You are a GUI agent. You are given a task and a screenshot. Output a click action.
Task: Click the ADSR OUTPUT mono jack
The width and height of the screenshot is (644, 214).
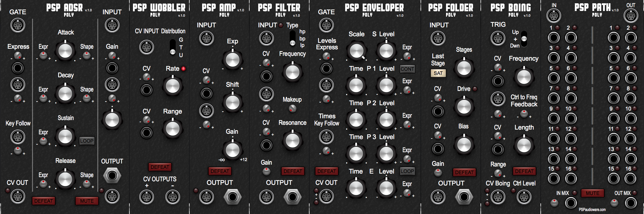point(112,176)
